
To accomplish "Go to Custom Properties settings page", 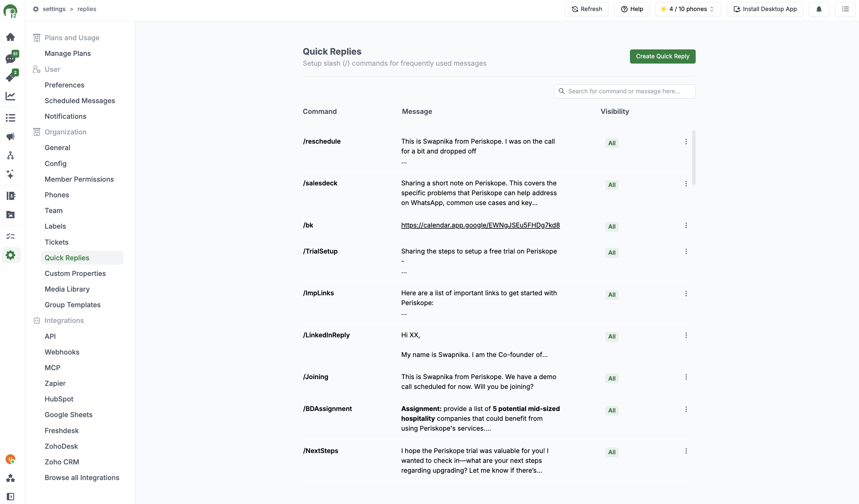I will [75, 273].
